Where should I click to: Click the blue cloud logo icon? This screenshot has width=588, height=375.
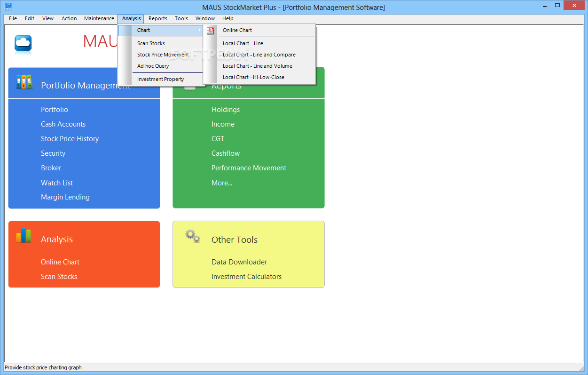[23, 44]
